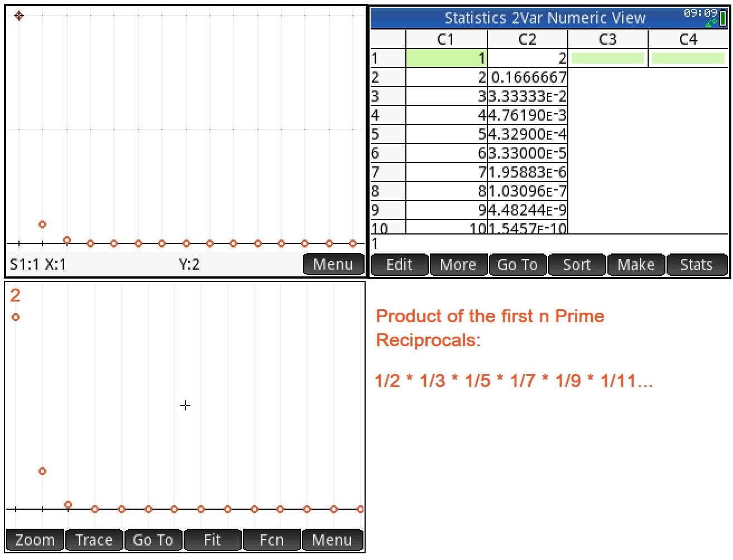Select the highlighted C1 cell containing 1
This screenshot has width=733, height=560.
coord(445,58)
